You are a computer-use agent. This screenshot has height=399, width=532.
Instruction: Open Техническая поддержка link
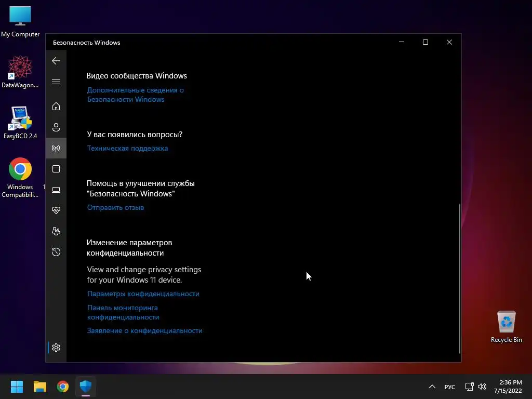click(128, 148)
